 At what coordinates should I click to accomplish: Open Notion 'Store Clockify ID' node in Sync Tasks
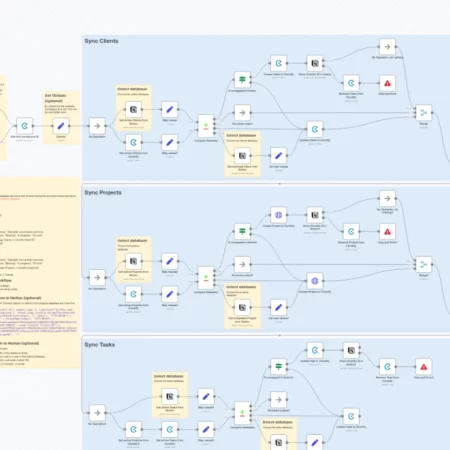pyautogui.click(x=351, y=350)
